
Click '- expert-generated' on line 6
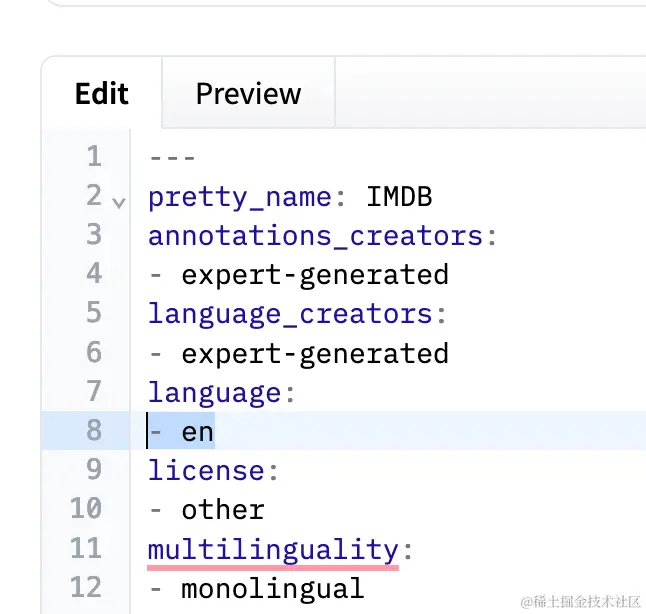coord(299,354)
